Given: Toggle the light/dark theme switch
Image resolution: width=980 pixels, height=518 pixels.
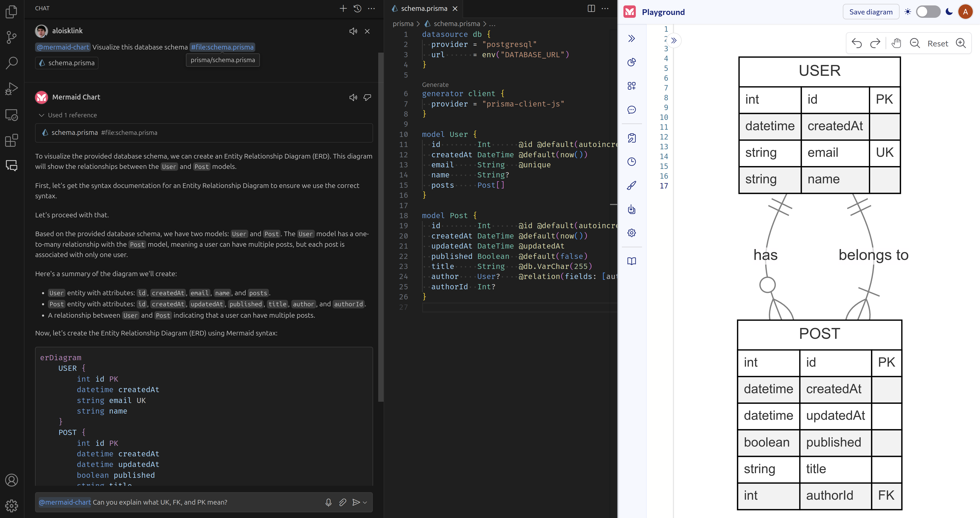Looking at the screenshot, I should 928,12.
